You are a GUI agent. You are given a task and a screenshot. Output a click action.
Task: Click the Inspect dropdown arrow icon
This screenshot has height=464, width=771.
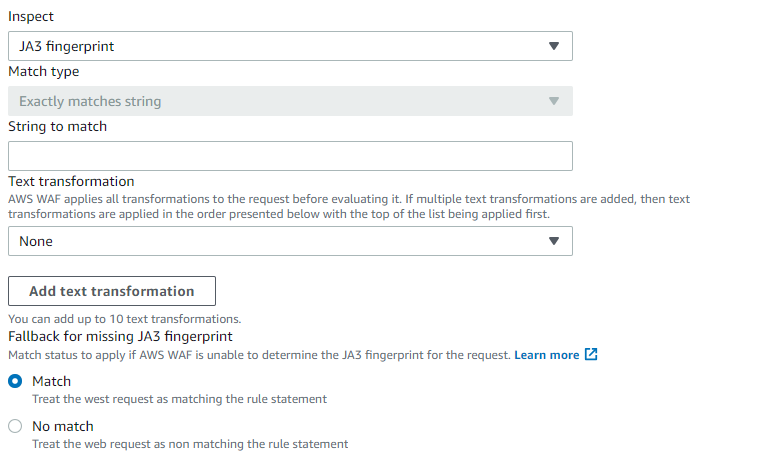(x=554, y=46)
